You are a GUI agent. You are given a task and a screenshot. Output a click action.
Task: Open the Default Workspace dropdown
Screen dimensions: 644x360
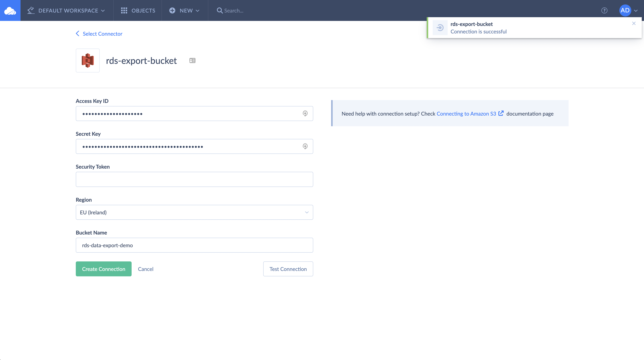66,10
